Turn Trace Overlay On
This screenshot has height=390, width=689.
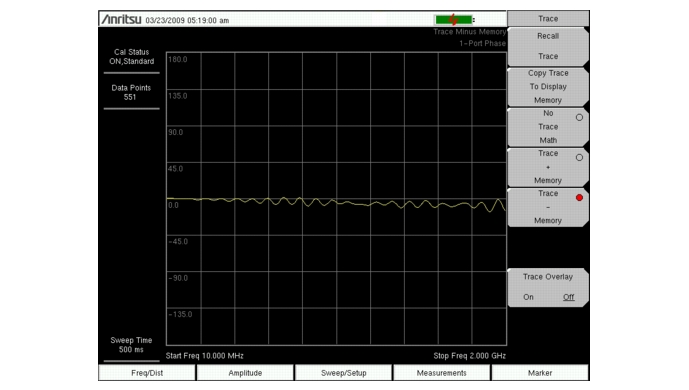(528, 297)
